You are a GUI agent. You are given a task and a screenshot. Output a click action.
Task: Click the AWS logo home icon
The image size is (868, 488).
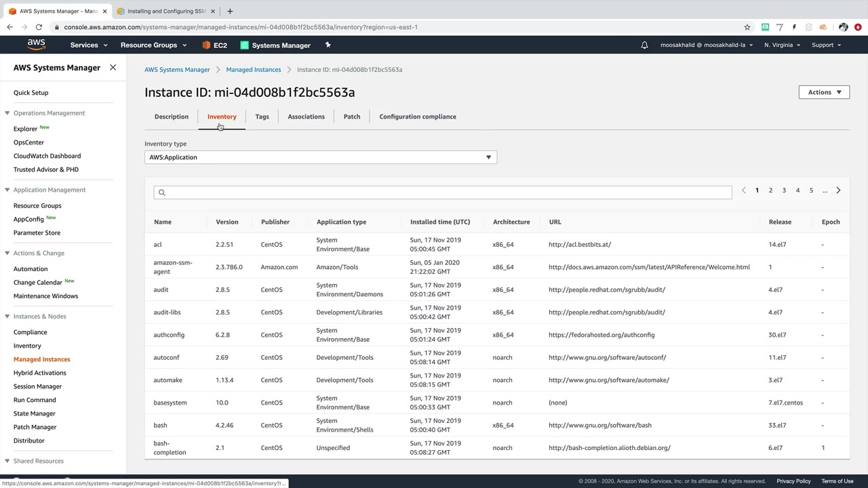click(37, 45)
